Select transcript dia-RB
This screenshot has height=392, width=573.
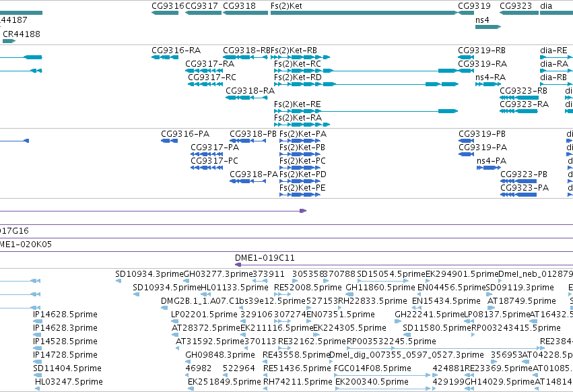(x=553, y=77)
